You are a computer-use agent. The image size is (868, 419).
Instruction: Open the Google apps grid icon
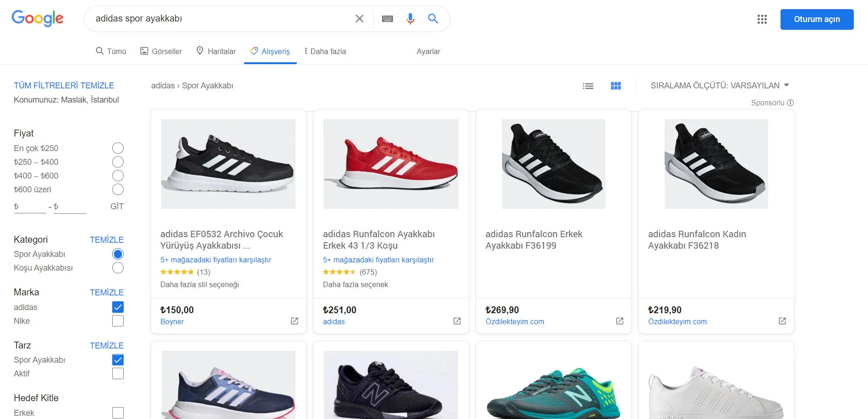(x=762, y=19)
